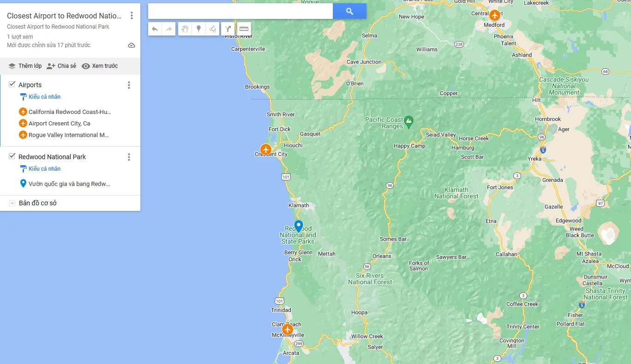Click the layers icon beside Thêm lớp
631x364 pixels.
tap(12, 66)
